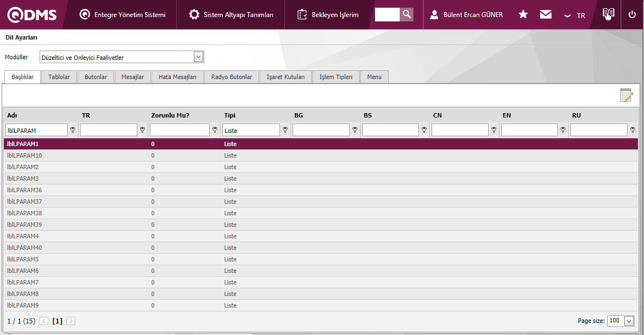This screenshot has height=335, width=644.
Task: Open Sistem Altyapı Tanımları menu
Action: pos(231,15)
